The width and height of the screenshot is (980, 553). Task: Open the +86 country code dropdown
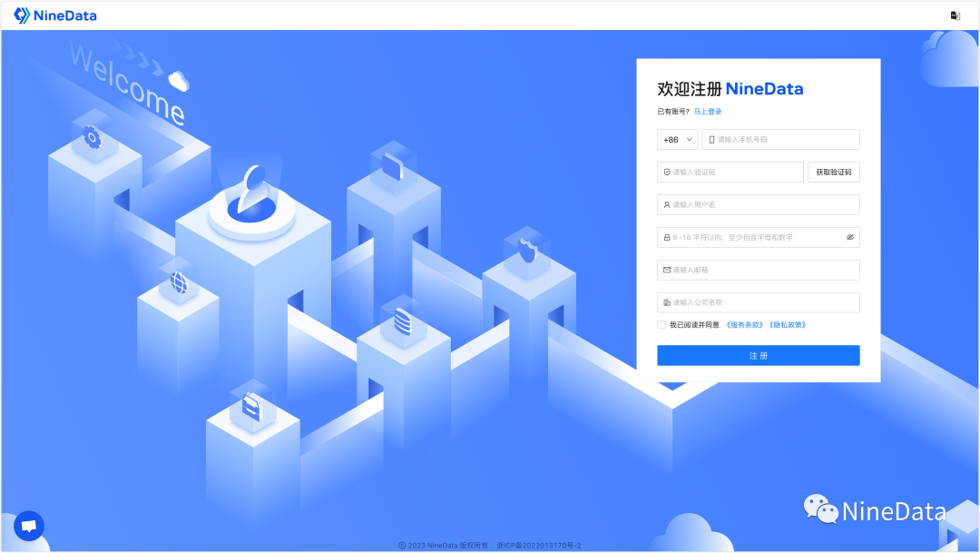tap(678, 140)
